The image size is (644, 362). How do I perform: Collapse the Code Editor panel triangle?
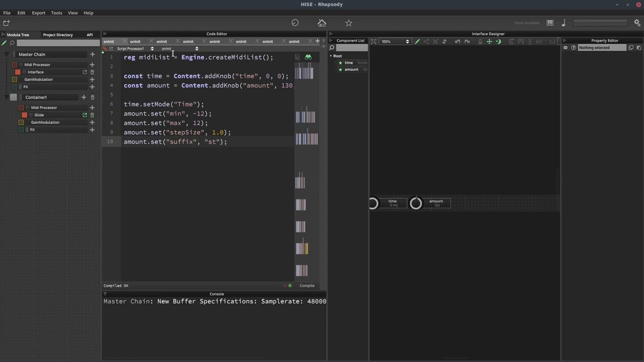pyautogui.click(x=105, y=34)
